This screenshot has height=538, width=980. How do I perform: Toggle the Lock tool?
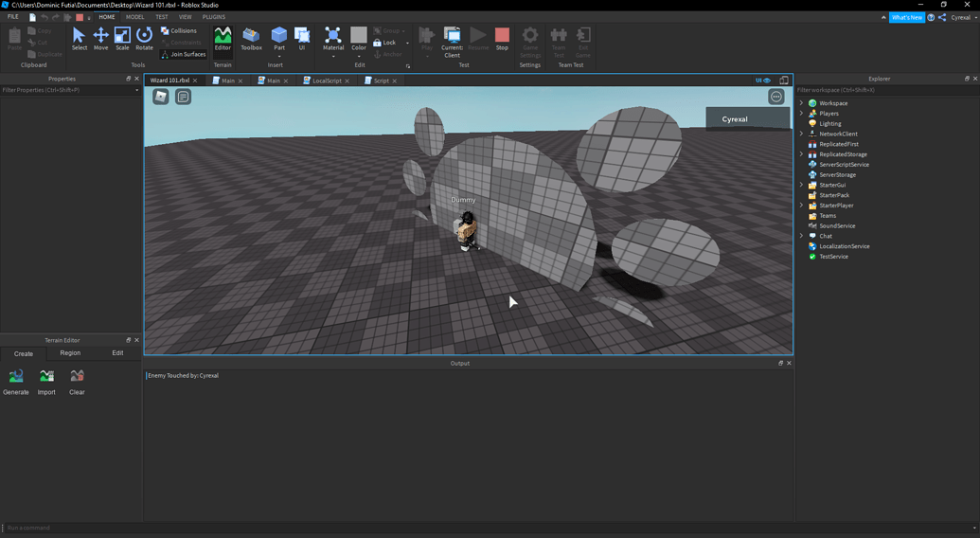pyautogui.click(x=384, y=43)
